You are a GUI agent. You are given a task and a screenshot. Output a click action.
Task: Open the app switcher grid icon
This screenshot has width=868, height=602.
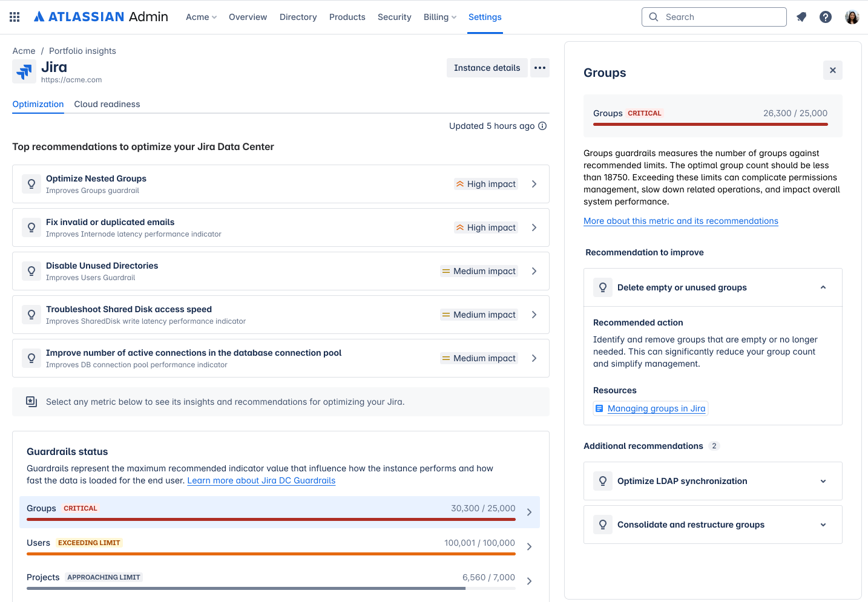pos(15,16)
